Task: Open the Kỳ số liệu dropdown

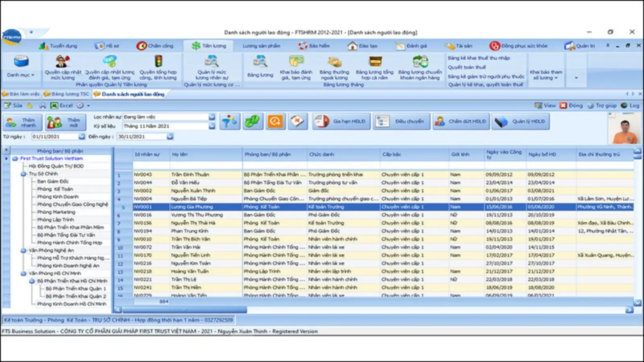Action: tap(212, 126)
